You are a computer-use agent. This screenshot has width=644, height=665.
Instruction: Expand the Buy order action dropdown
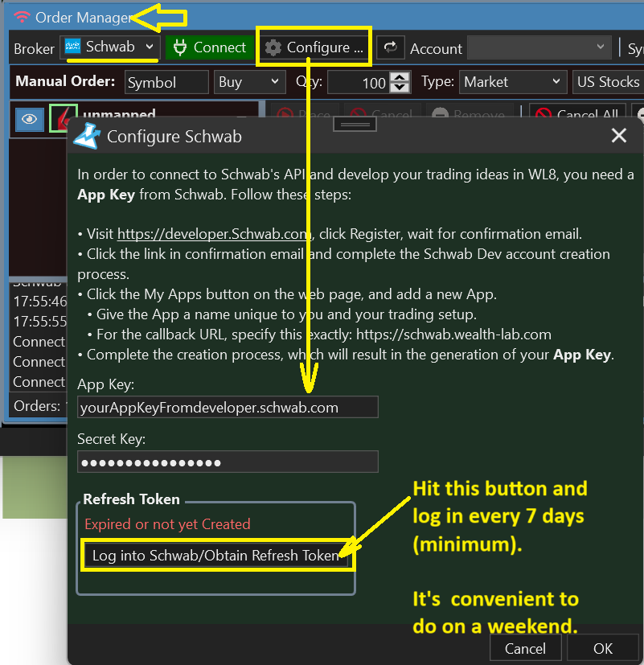pos(250,82)
